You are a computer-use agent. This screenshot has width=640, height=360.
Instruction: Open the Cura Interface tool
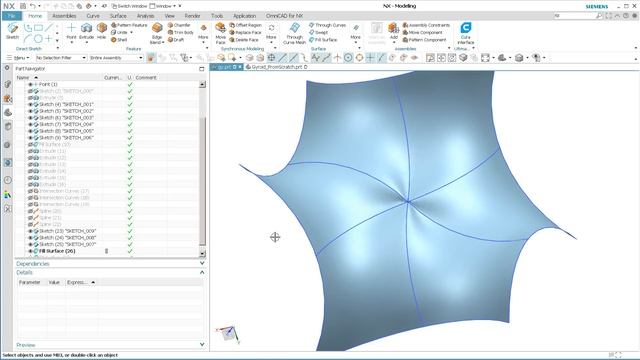(466, 33)
